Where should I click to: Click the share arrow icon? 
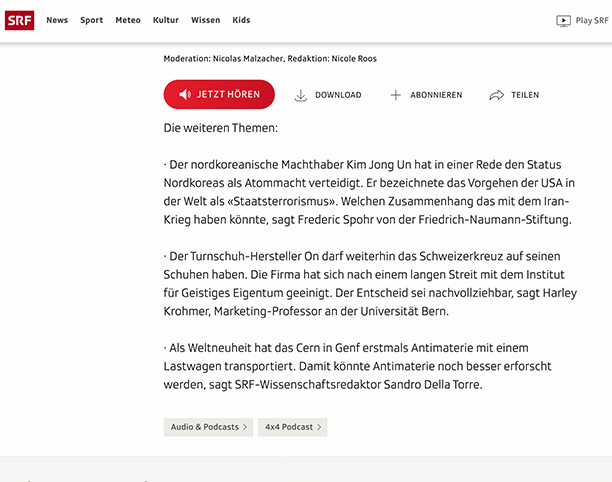pyautogui.click(x=496, y=95)
